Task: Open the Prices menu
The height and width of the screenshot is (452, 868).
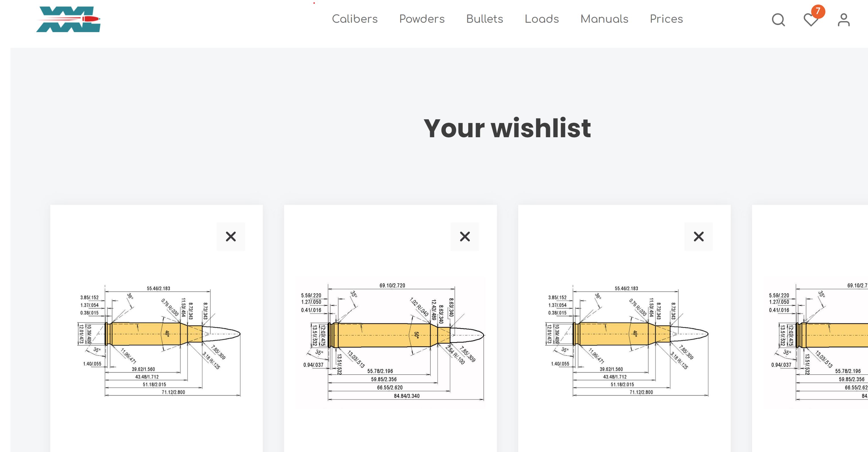Action: point(667,19)
